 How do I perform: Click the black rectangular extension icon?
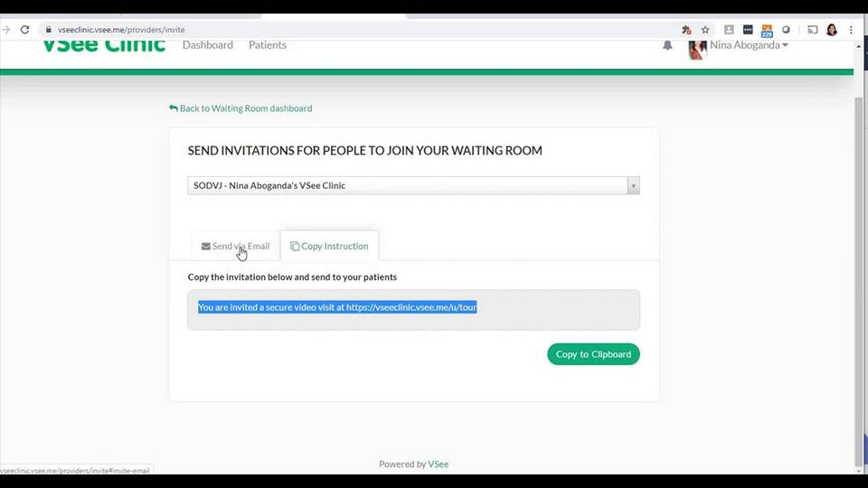(748, 30)
